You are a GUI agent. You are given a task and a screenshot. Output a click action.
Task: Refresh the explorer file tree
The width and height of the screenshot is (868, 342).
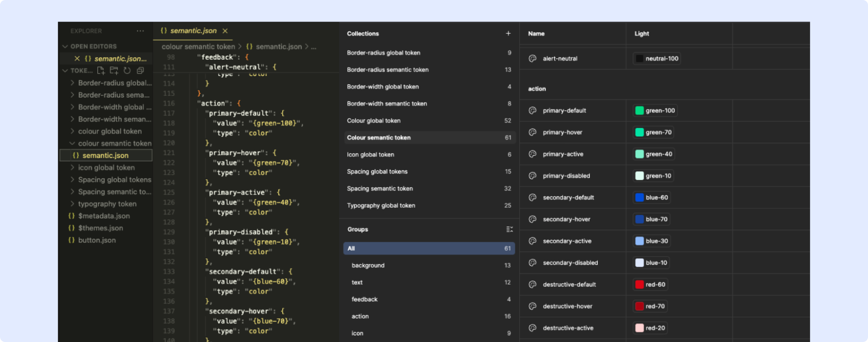(127, 70)
